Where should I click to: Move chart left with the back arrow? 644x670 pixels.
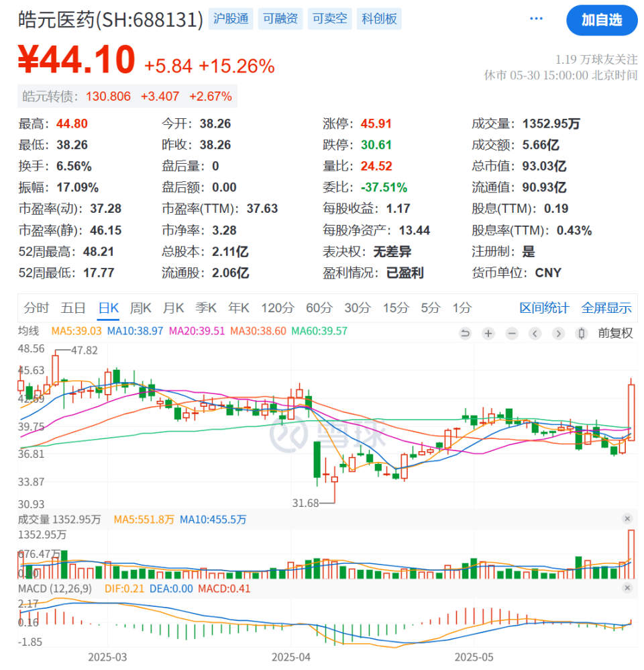pos(535,333)
